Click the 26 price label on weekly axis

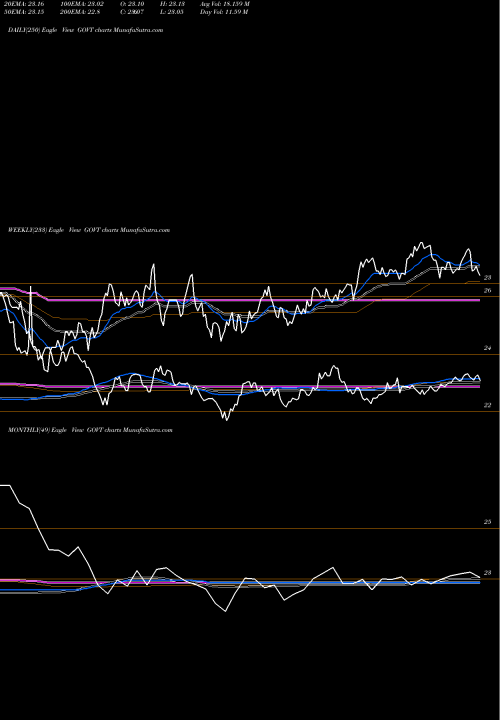click(x=488, y=291)
